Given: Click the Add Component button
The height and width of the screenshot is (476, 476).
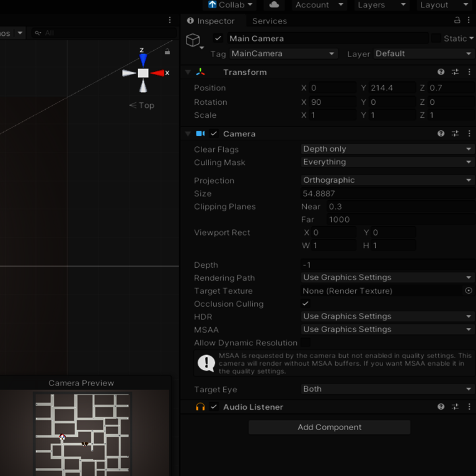Looking at the screenshot, I should pyautogui.click(x=329, y=427).
